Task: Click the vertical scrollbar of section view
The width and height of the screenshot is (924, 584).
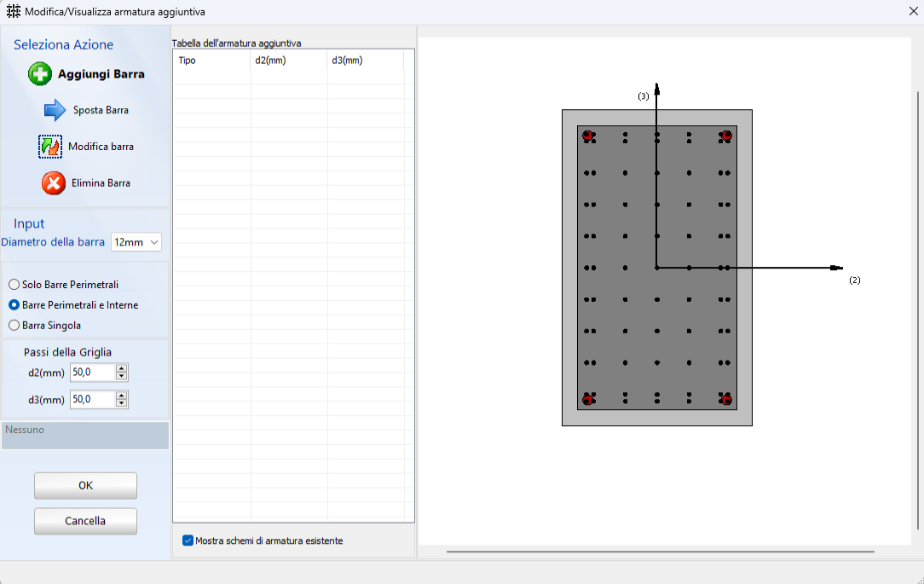Action: pyautogui.click(x=917, y=310)
